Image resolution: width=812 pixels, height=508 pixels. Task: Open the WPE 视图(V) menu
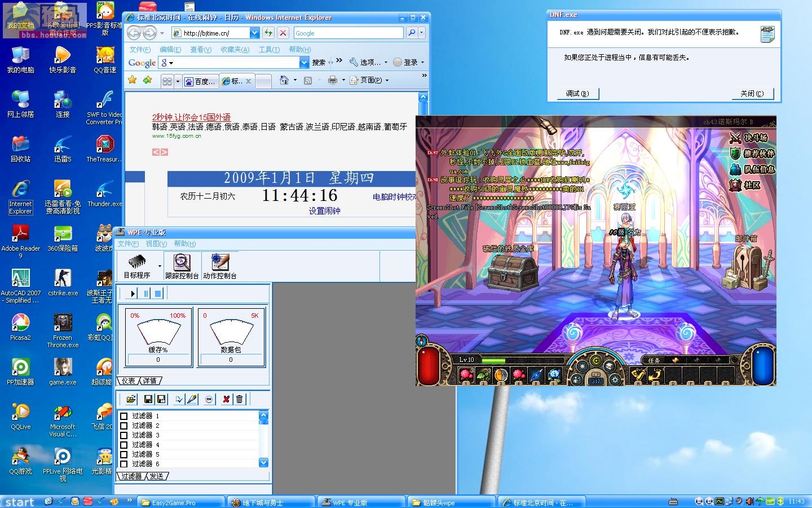(x=156, y=244)
